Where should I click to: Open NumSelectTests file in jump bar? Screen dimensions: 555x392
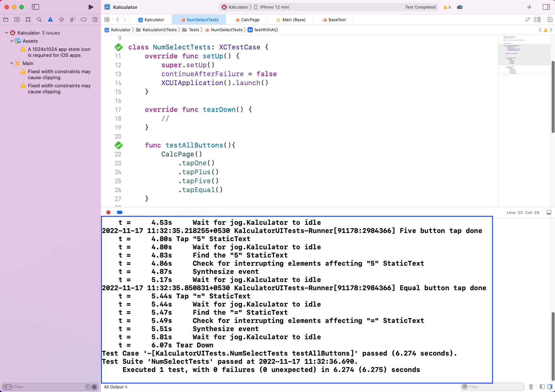pyautogui.click(x=223, y=30)
